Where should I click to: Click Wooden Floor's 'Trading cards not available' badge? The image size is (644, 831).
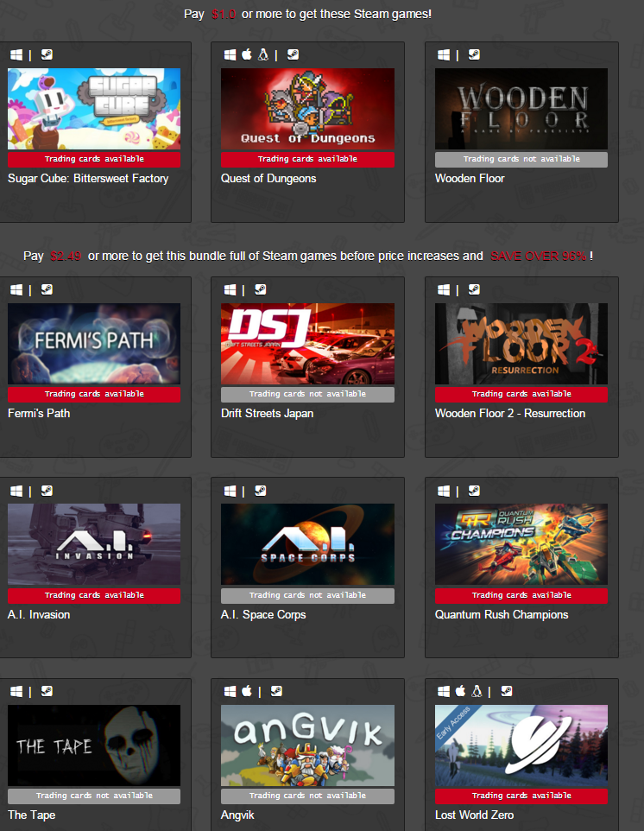(x=521, y=159)
